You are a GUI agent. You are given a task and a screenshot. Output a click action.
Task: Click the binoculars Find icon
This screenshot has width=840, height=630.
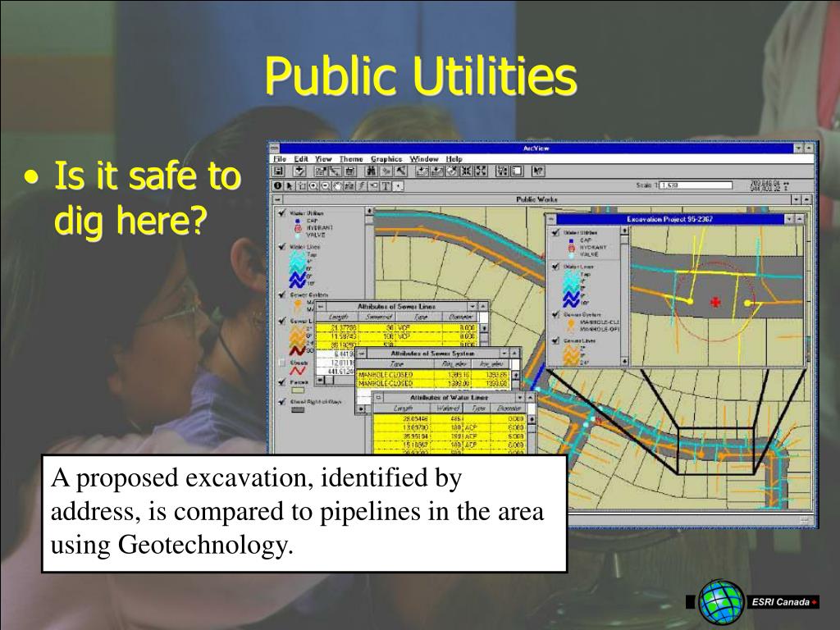pos(372,171)
